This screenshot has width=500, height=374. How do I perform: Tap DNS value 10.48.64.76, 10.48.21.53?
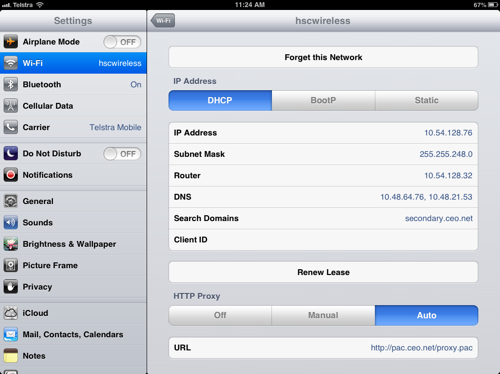(x=426, y=197)
